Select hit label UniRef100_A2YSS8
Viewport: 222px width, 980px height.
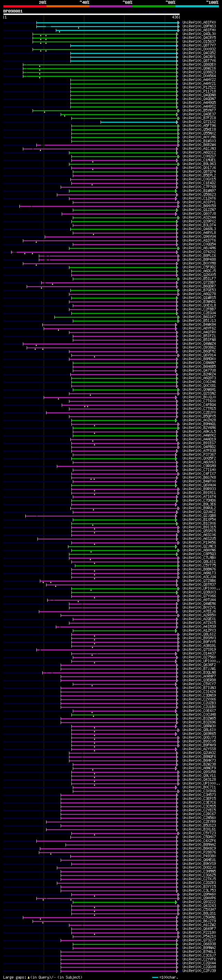(x=199, y=749)
